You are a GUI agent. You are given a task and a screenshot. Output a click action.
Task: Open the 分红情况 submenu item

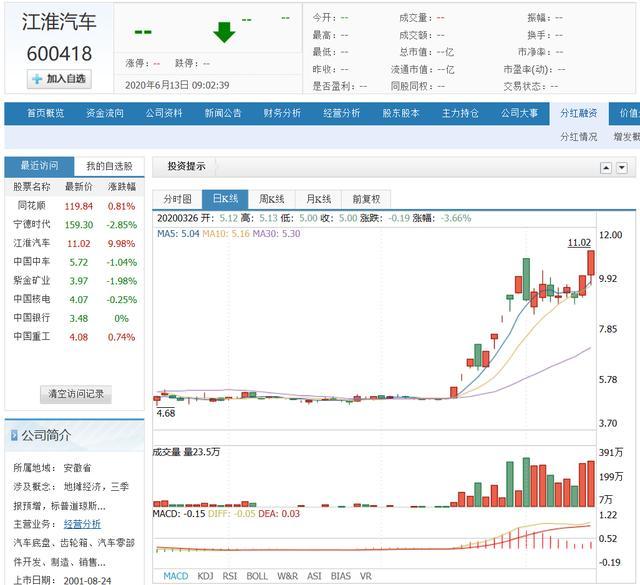pos(578,137)
